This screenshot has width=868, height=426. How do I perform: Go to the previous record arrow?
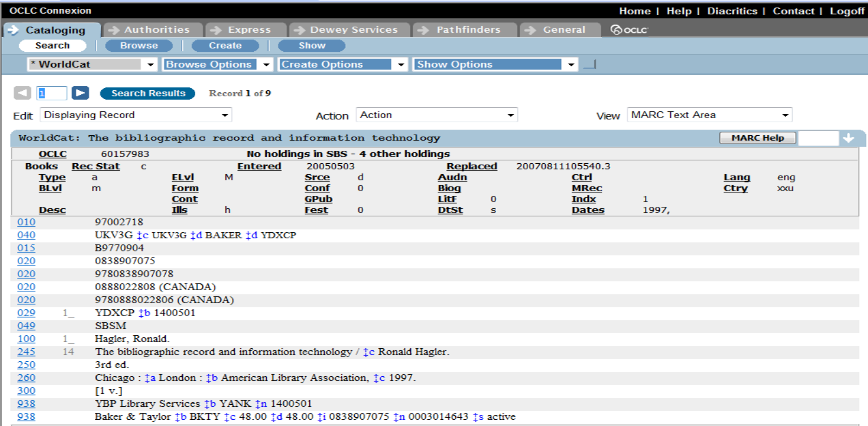coord(23,94)
